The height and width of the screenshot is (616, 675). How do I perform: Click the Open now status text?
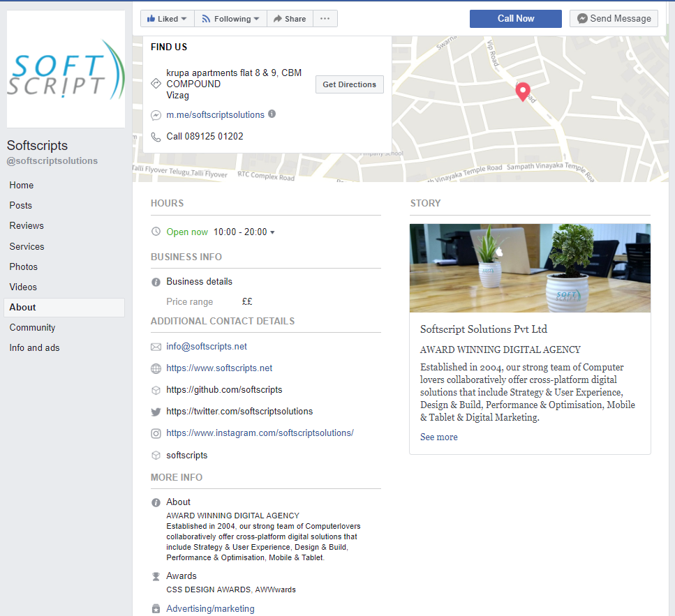coord(187,232)
